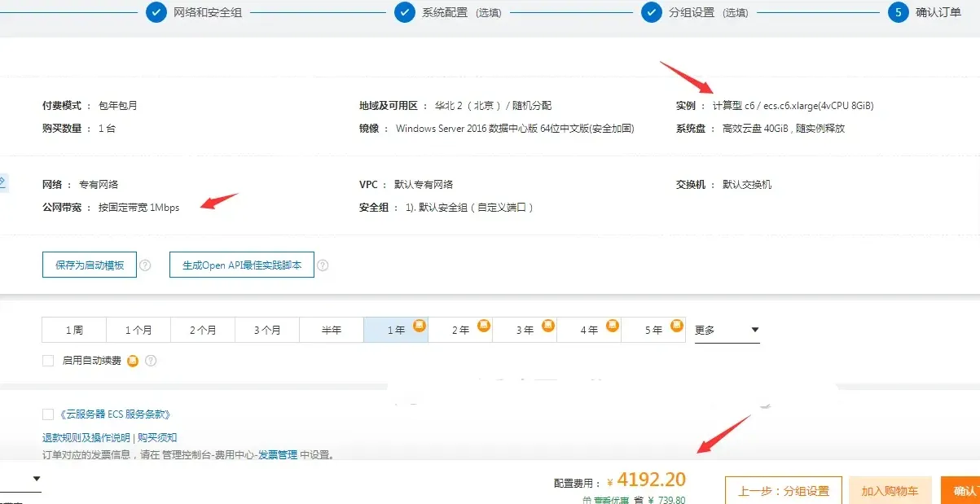This screenshot has width=980, height=504.
Task: Select the 1个月 duration
Action: pos(138,330)
